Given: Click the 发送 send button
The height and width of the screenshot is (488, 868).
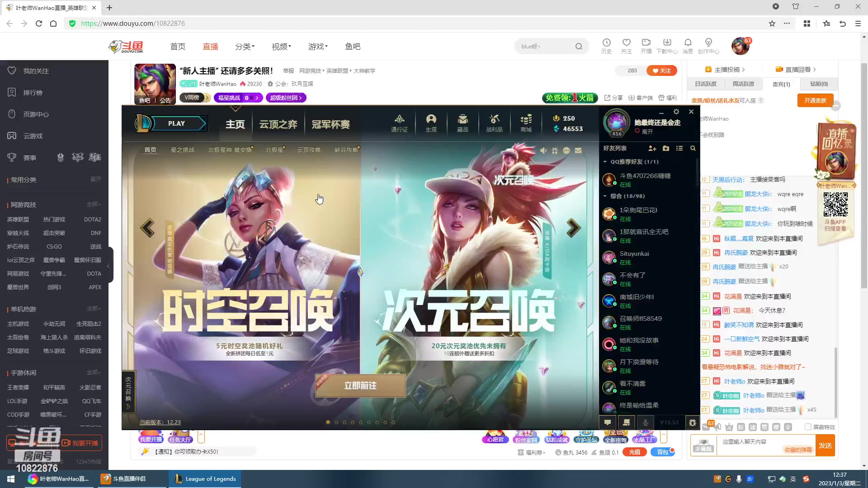Looking at the screenshot, I should pos(825,446).
